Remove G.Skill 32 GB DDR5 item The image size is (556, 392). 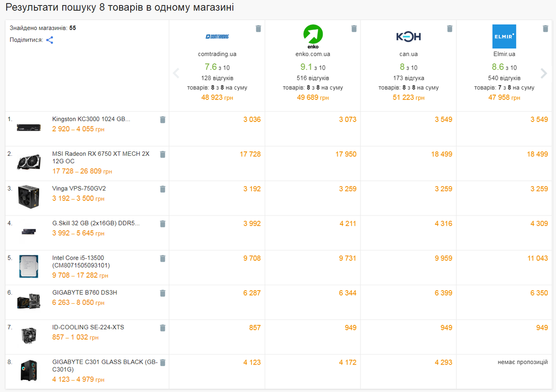(163, 223)
